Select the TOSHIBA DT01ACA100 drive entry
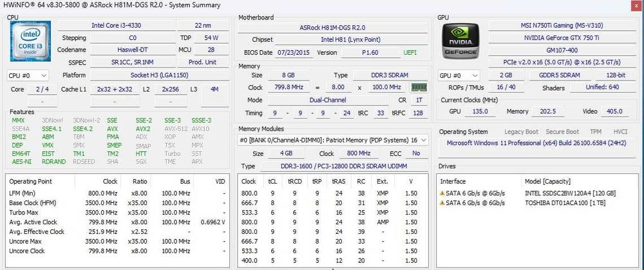Viewport: 644px width, 270px height. pyautogui.click(x=537, y=203)
